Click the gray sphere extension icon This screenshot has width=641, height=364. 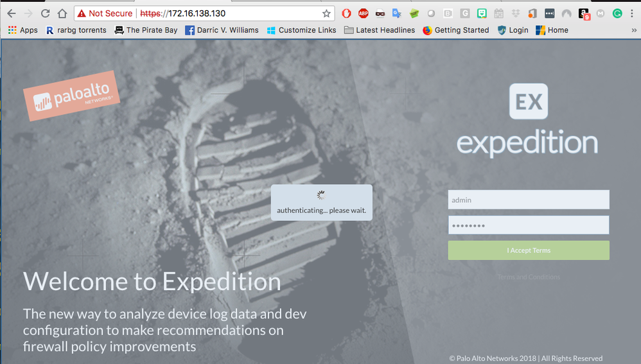point(431,13)
